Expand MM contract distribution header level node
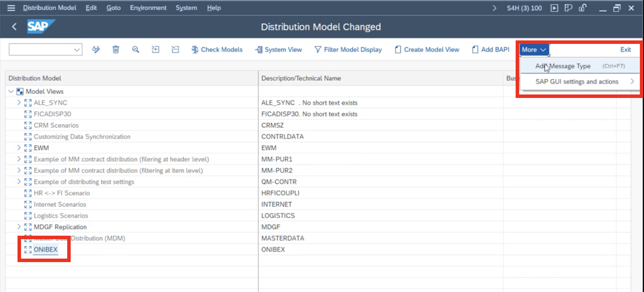Viewport: 644px width, 292px height. [19, 159]
